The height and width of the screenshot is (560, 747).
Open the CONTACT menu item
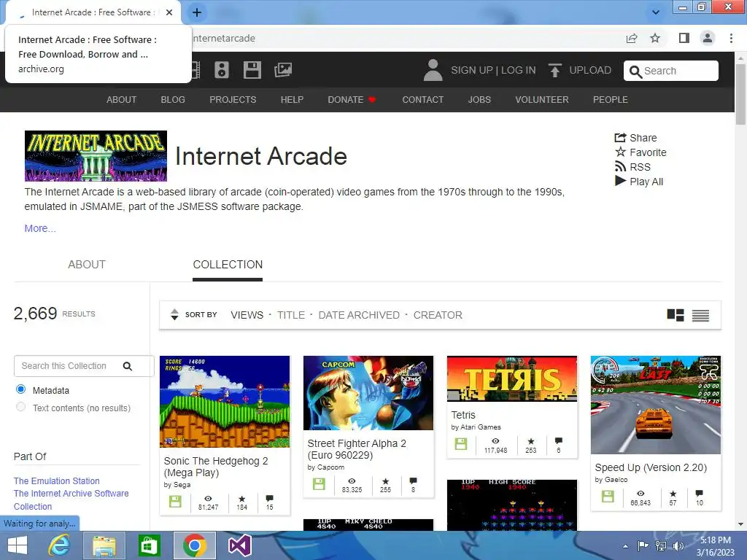coord(423,99)
